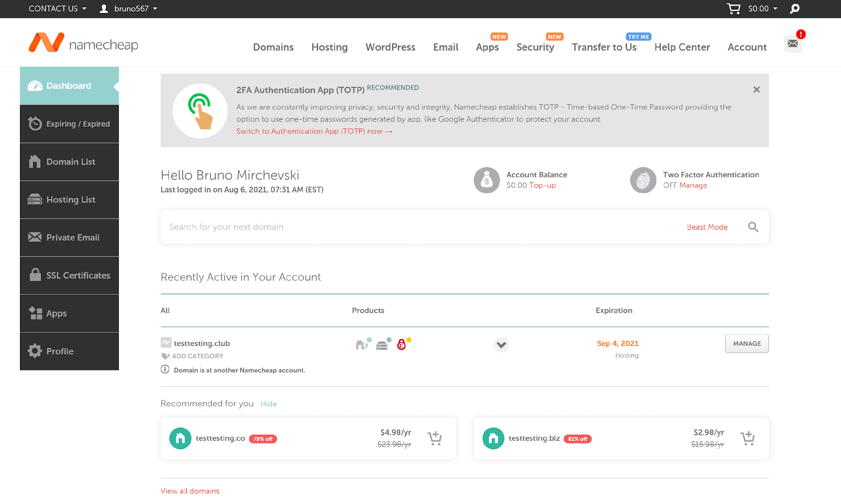Click the Dashboard gauge icon in sidebar
Image resolution: width=841 pixels, height=504 pixels.
[x=35, y=86]
